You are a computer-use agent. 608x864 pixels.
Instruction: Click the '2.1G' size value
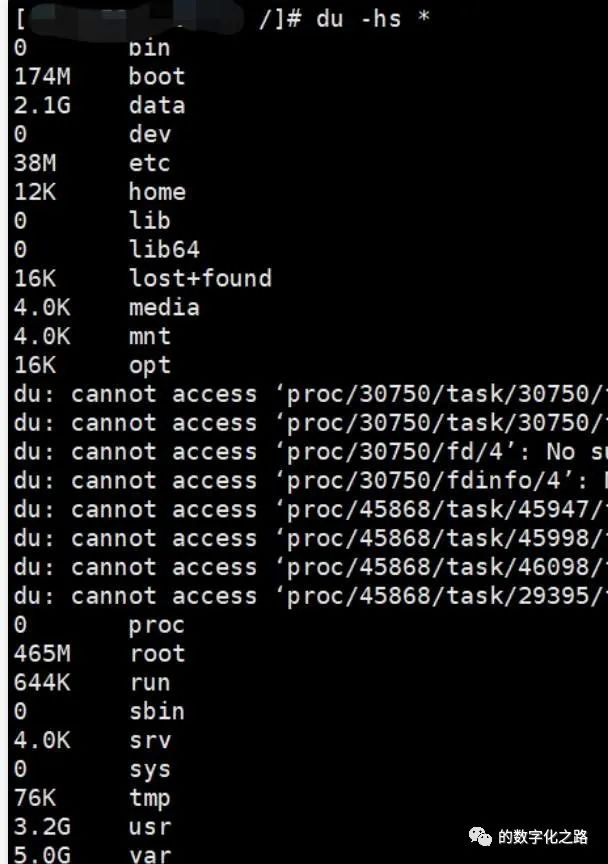(x=42, y=105)
